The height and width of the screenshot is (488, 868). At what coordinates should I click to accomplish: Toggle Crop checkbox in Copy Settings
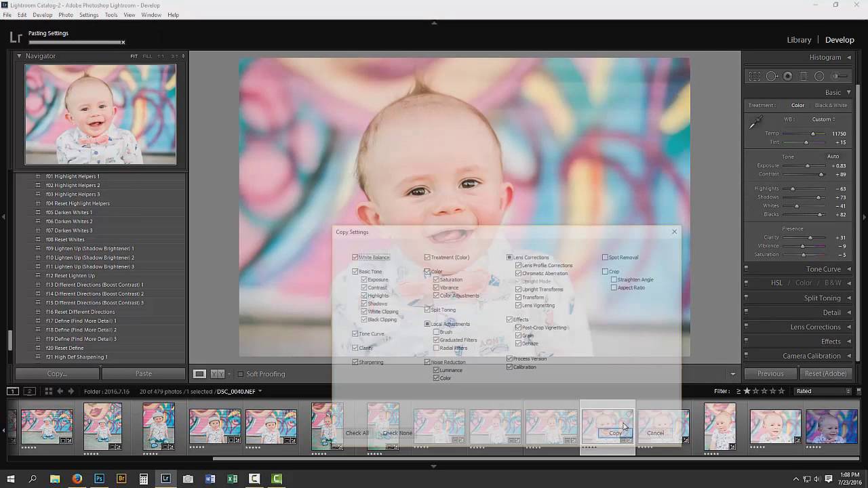pyautogui.click(x=605, y=272)
